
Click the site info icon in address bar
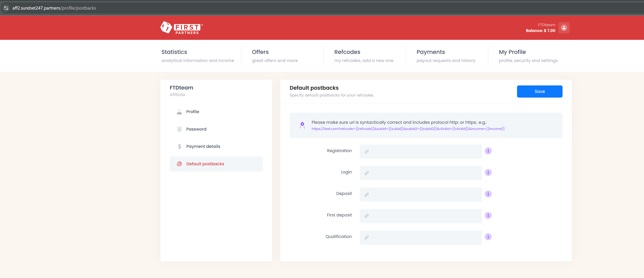click(6, 8)
